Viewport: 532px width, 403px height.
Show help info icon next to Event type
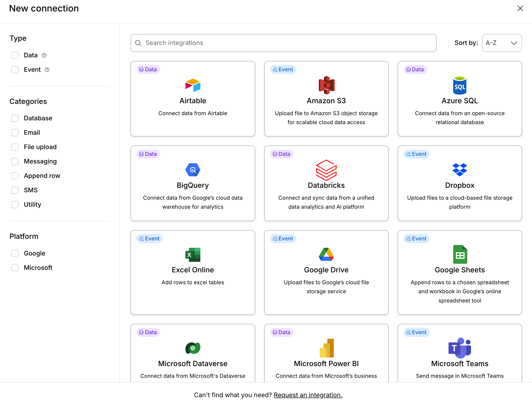pos(47,70)
